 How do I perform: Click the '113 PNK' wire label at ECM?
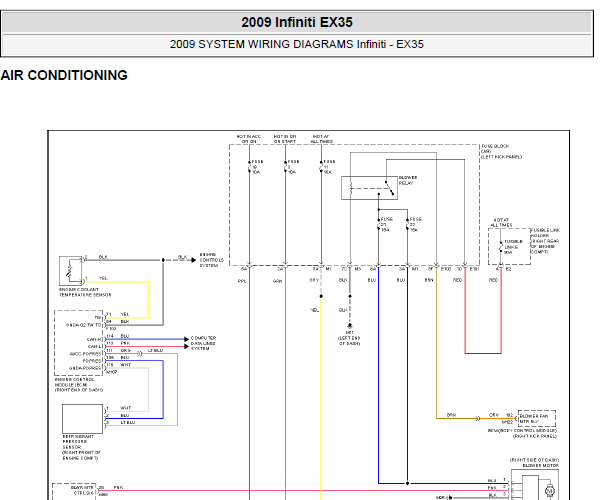click(x=117, y=343)
